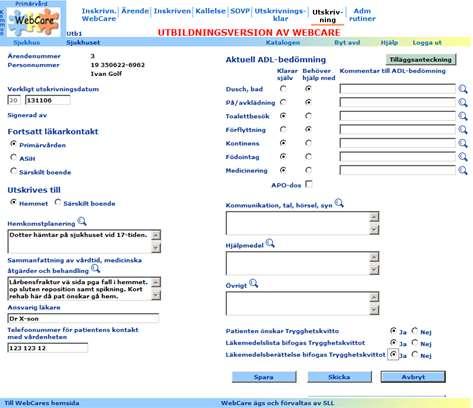Click the personnummer 19 350622-8982
Screen dimensions: 473x408
[x=118, y=65]
